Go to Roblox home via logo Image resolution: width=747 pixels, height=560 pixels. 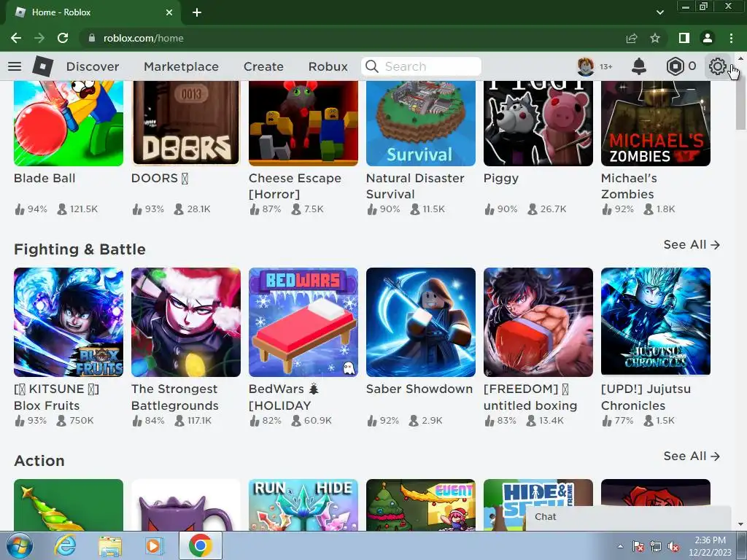[x=43, y=66]
